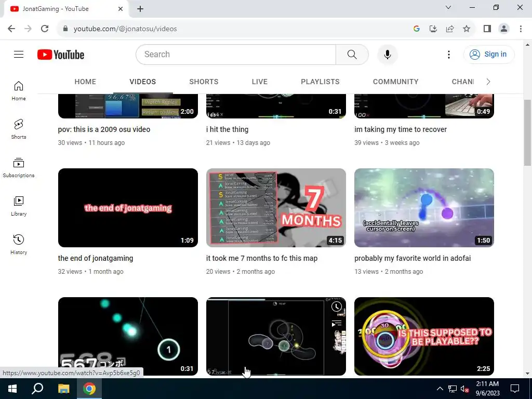
Task: Go back with the browser back arrow
Action: (11, 29)
